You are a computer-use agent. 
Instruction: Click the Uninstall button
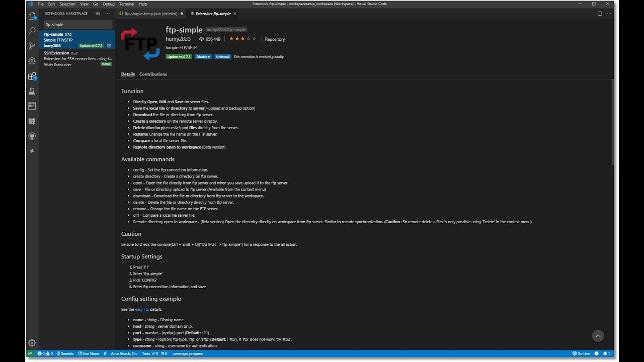(x=222, y=57)
